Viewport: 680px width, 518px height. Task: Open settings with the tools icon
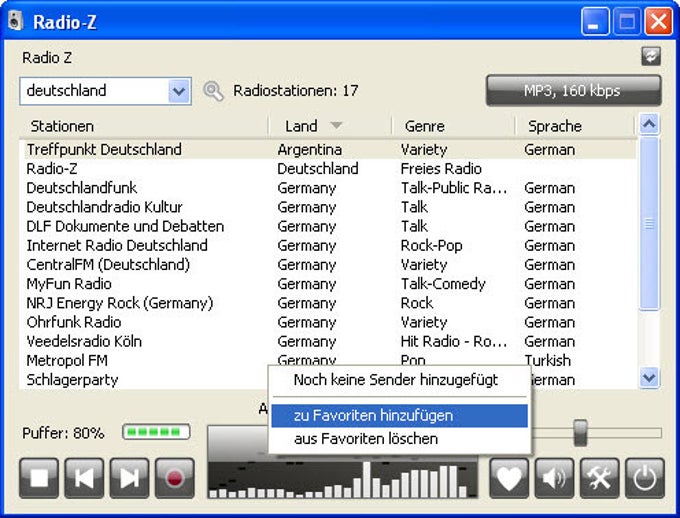tap(600, 478)
